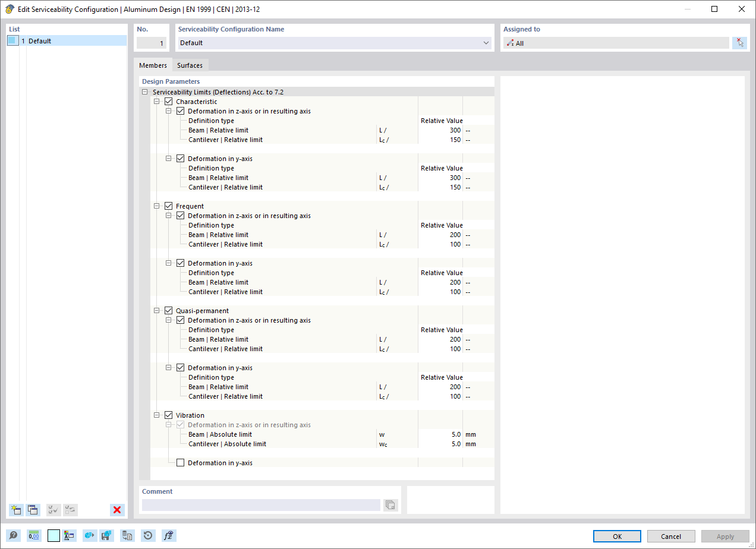
Task: Open the formula editor icon at bottom
Action: pyautogui.click(x=168, y=535)
